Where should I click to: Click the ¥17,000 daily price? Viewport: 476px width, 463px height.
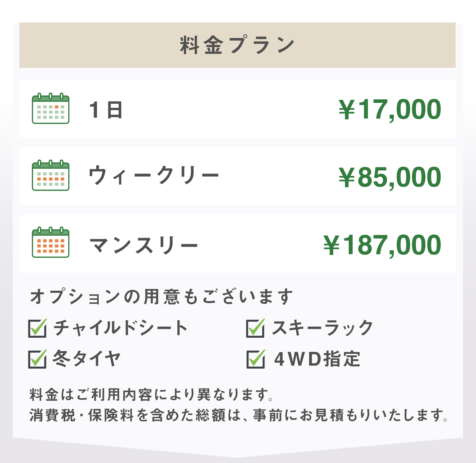pyautogui.click(x=390, y=110)
